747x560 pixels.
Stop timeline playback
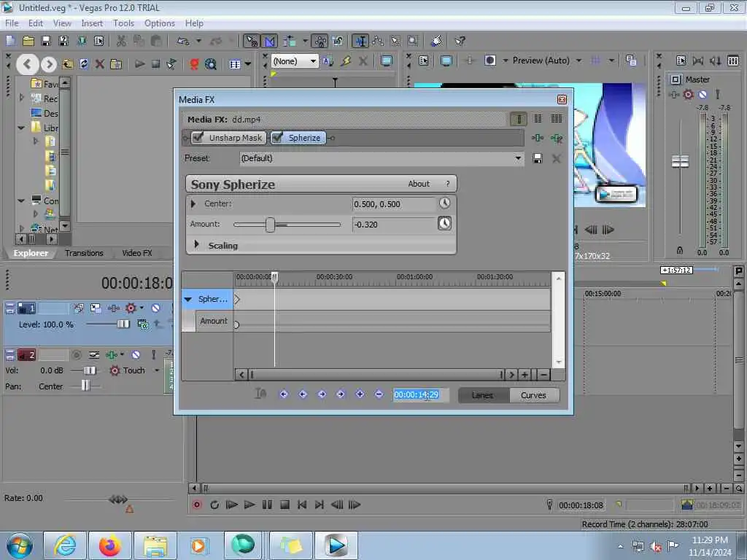coord(285,505)
